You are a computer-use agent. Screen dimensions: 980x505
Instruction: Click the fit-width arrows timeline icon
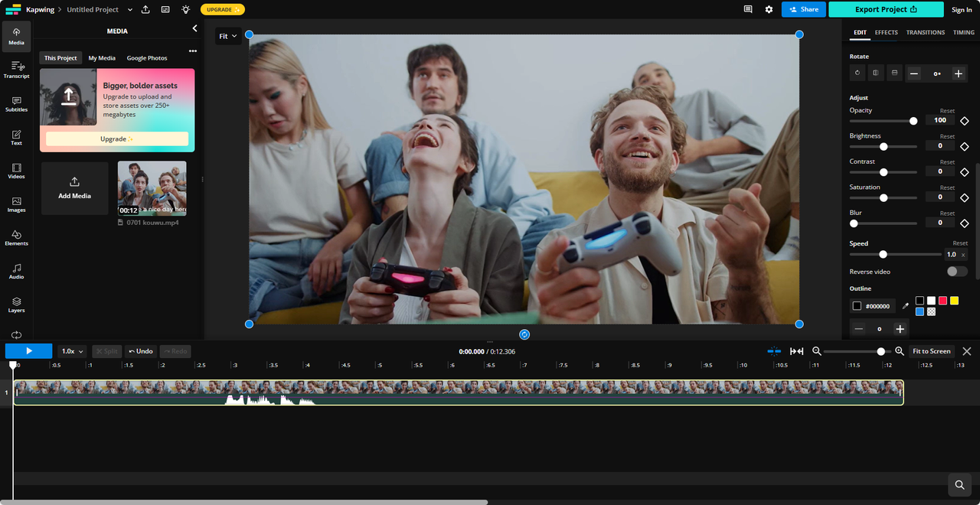click(x=797, y=351)
